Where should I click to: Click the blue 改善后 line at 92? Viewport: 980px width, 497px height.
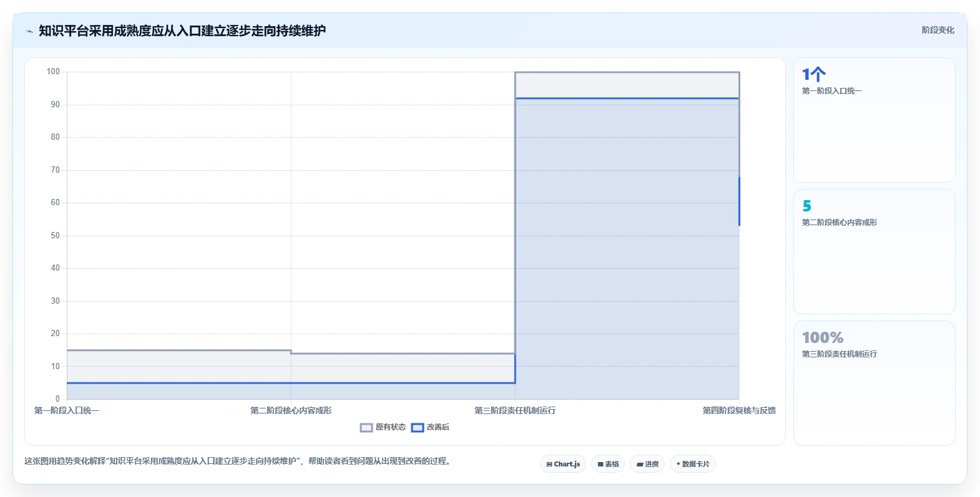(627, 98)
